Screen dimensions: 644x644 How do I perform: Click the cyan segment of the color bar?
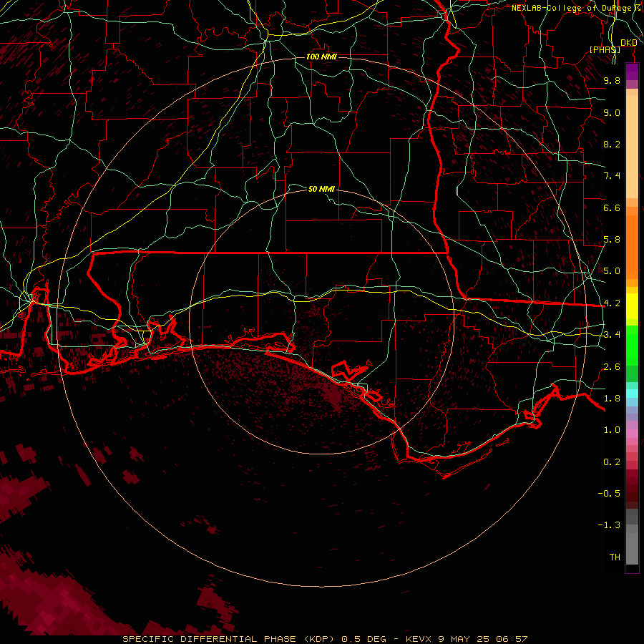pos(632,394)
